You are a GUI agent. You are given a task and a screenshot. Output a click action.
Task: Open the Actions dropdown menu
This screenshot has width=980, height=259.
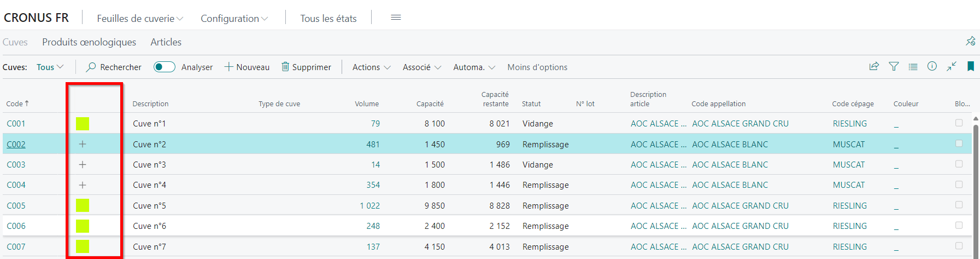(x=372, y=67)
